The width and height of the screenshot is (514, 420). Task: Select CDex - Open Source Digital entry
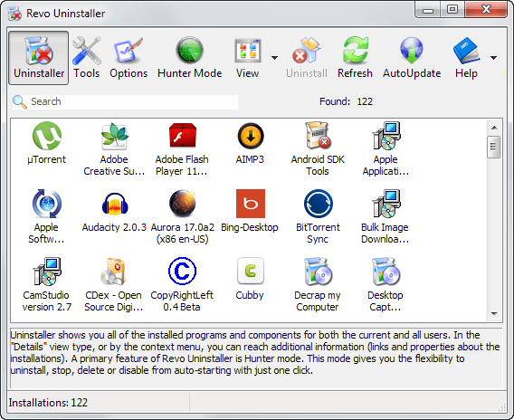pos(113,284)
